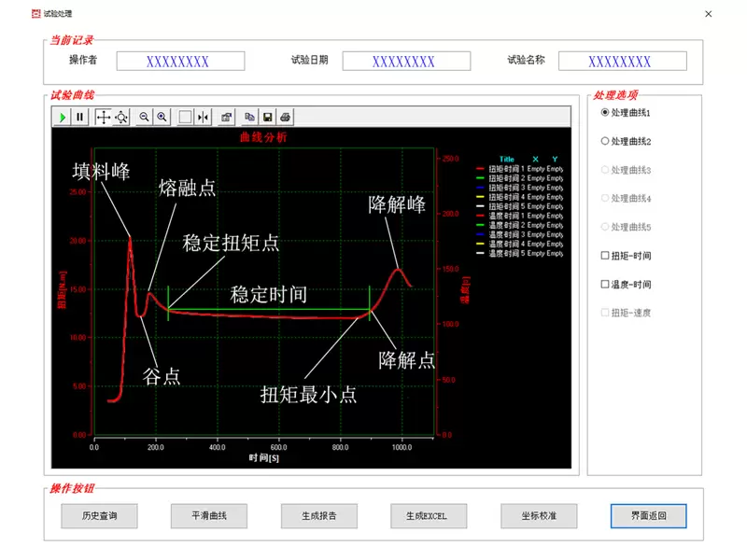Select the pan crosshair tool
The width and height of the screenshot is (747, 560).
coord(104,117)
